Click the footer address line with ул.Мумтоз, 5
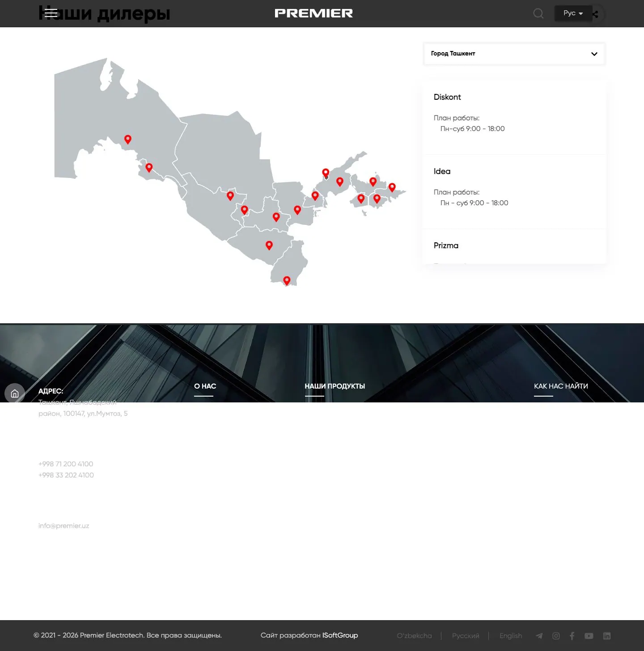This screenshot has width=644, height=651. [83, 414]
